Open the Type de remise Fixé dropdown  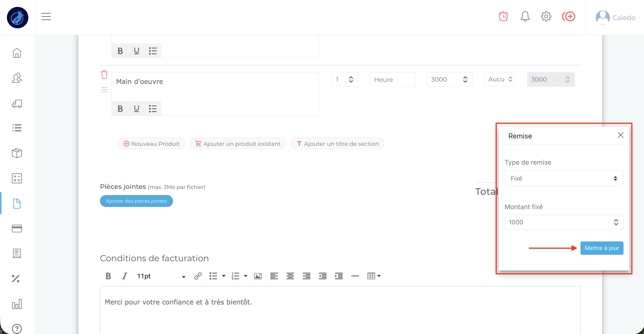coord(564,178)
